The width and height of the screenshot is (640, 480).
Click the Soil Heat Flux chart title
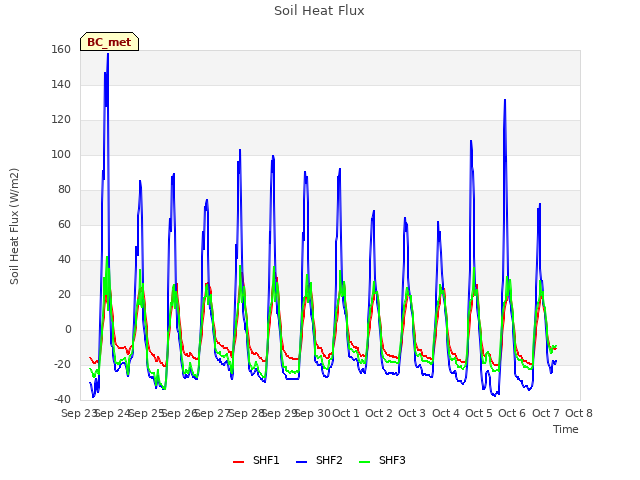pos(319,11)
